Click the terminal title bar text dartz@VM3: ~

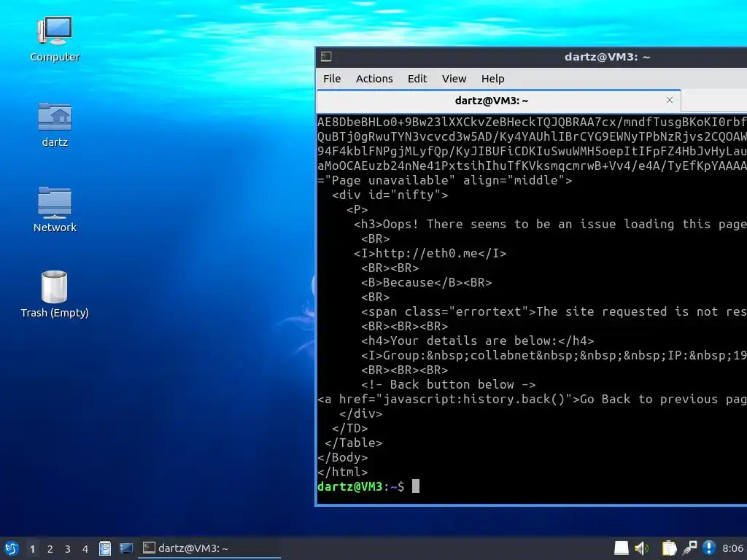[608, 57]
